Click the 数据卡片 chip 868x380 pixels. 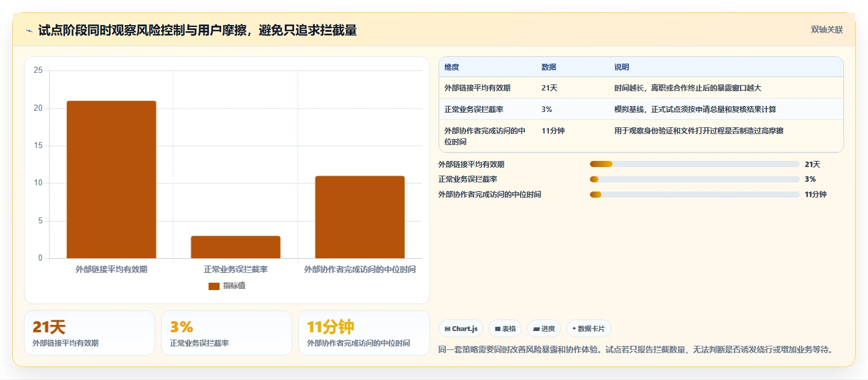(x=588, y=329)
